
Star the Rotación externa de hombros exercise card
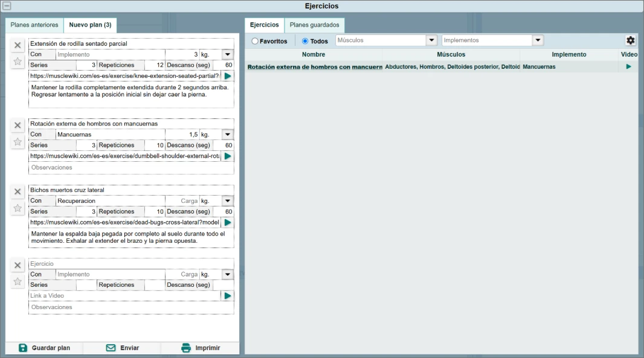pyautogui.click(x=18, y=142)
